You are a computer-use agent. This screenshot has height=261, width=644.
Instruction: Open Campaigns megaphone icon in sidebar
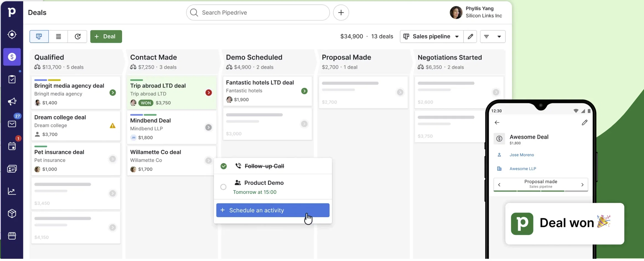[12, 101]
